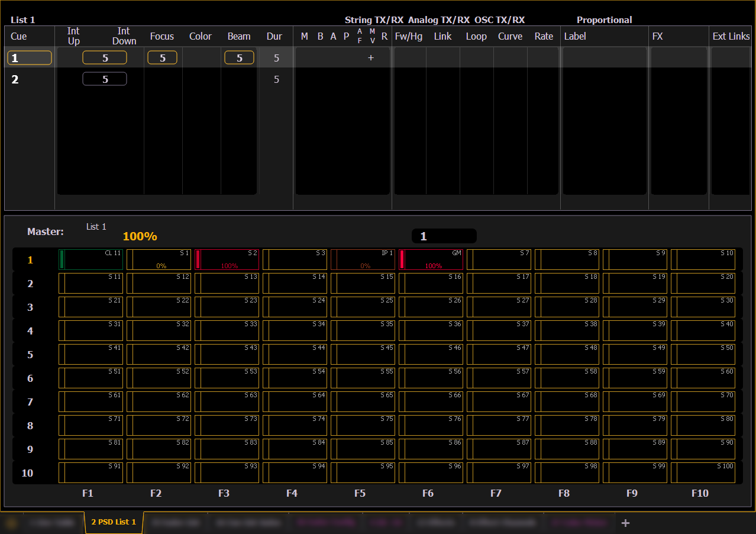Select the S 1 fader at 0%
The width and height of the screenshot is (756, 534).
pyautogui.click(x=159, y=259)
